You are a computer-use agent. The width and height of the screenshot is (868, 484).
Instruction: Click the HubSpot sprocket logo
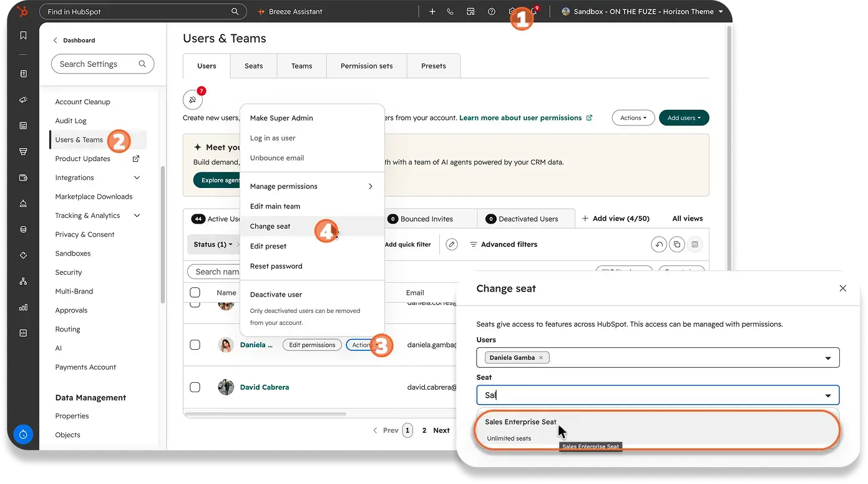pos(23,11)
